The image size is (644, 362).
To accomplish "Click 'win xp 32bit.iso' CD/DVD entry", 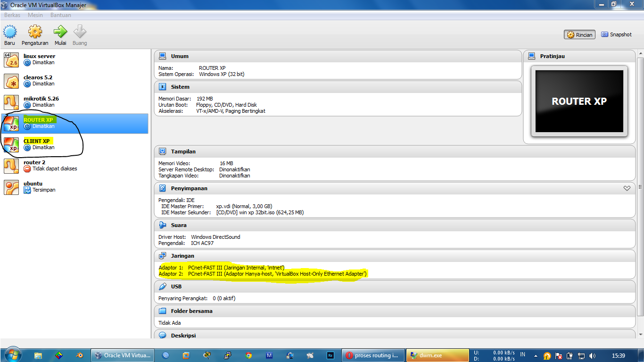I will [260, 212].
